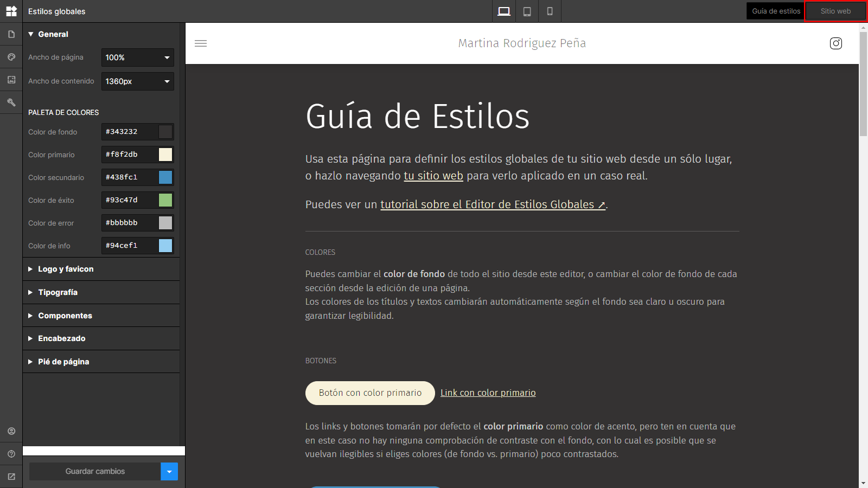Click Link con color primario
The height and width of the screenshot is (488, 868).
click(x=488, y=393)
